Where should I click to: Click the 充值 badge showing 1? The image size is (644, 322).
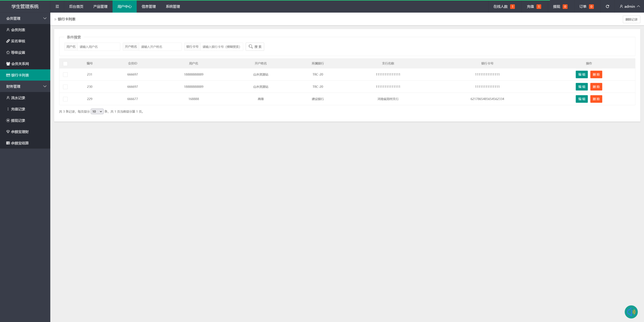point(539,7)
